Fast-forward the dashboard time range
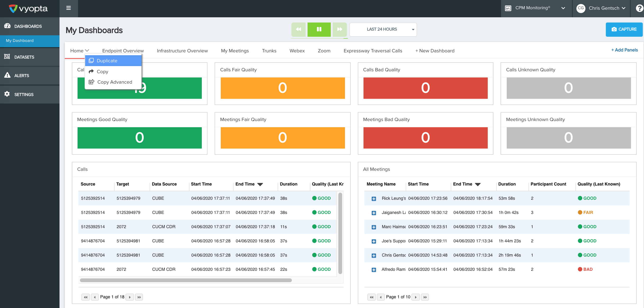644x308 pixels. [x=340, y=29]
